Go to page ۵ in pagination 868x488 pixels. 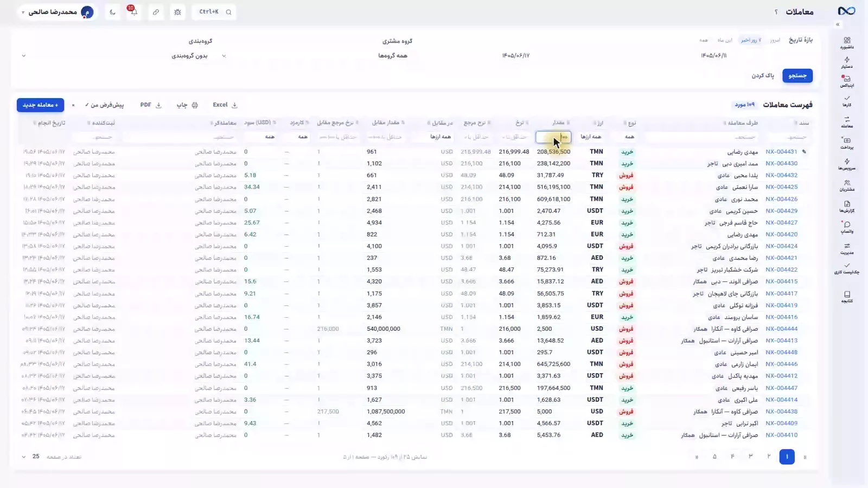714,457
